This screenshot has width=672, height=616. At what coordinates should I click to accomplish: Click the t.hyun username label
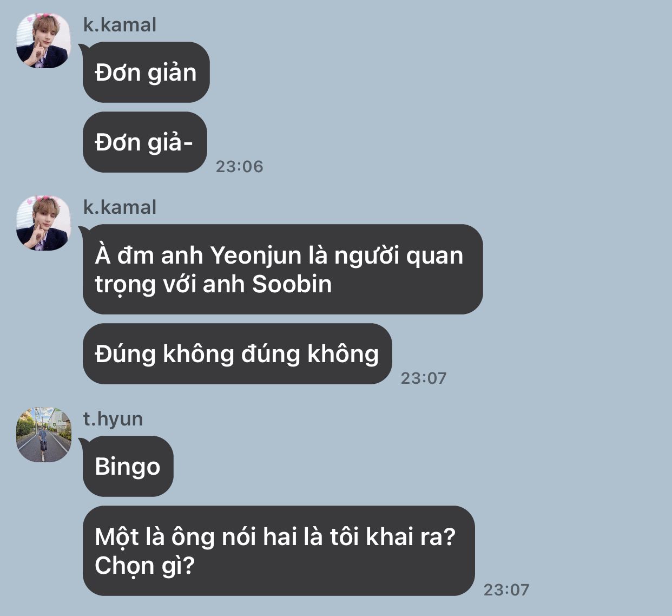[113, 419]
